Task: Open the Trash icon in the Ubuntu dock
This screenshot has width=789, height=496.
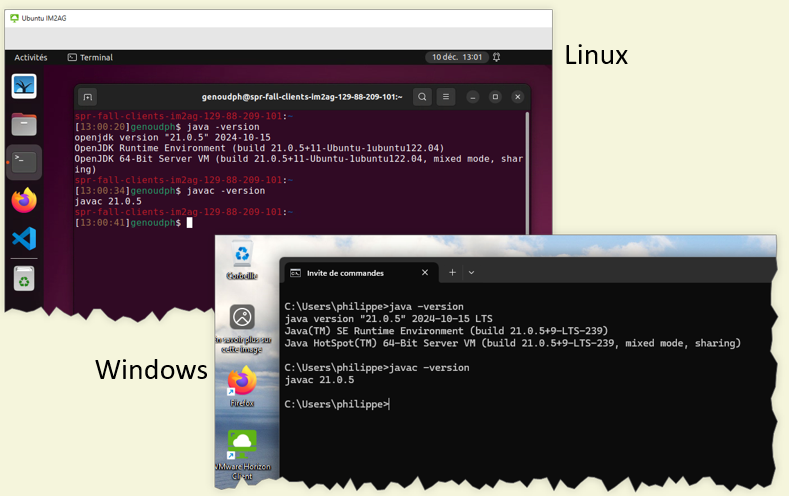Action: pos(24,280)
